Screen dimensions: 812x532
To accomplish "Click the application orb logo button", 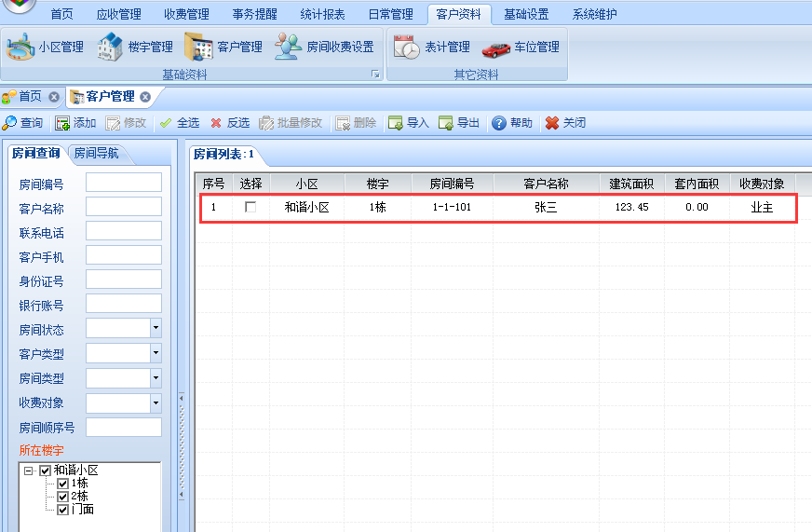I will [x=20, y=6].
